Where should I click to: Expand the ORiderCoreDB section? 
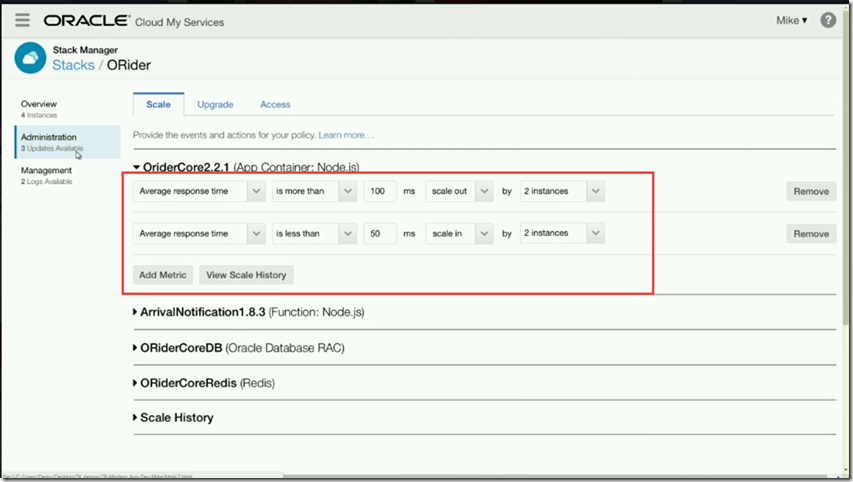(135, 348)
